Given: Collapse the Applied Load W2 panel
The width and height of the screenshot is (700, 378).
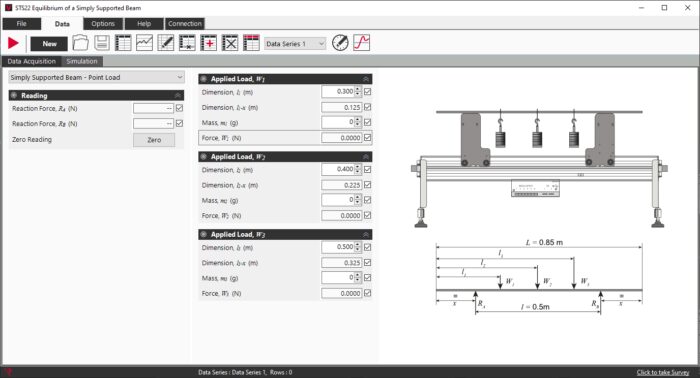Looking at the screenshot, I should point(366,157).
